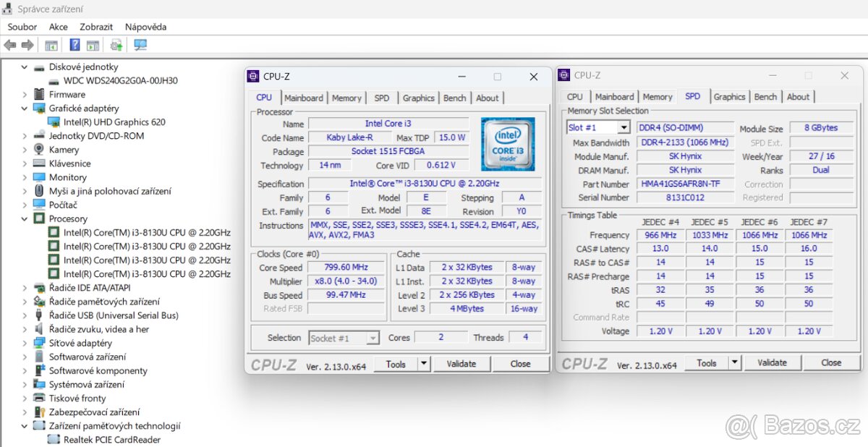This screenshot has width=868, height=447.
Task: Expand the Síťové adaptéry category
Action: click(x=25, y=344)
